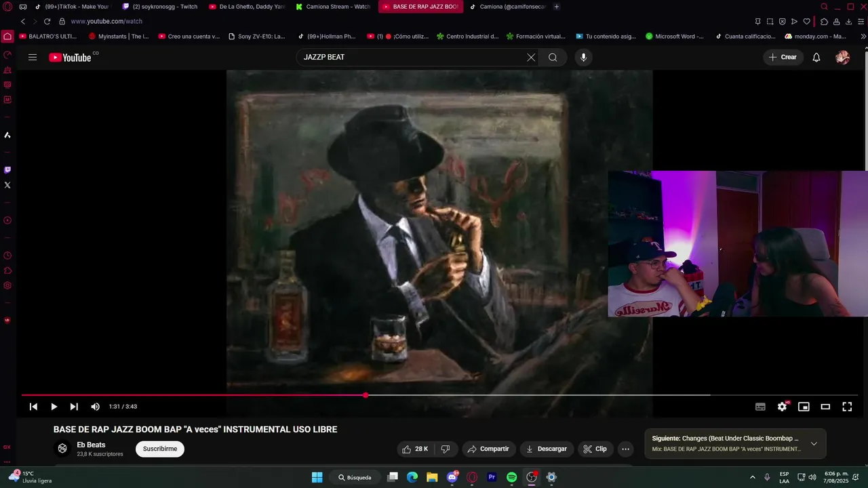Mute the video volume
This screenshot has width=868, height=488.
[x=95, y=407]
